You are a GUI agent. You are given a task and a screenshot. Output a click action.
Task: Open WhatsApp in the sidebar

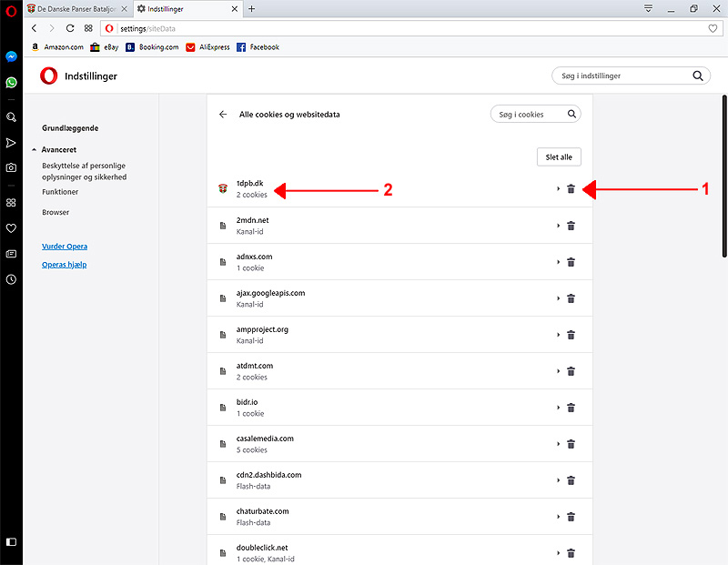11,83
